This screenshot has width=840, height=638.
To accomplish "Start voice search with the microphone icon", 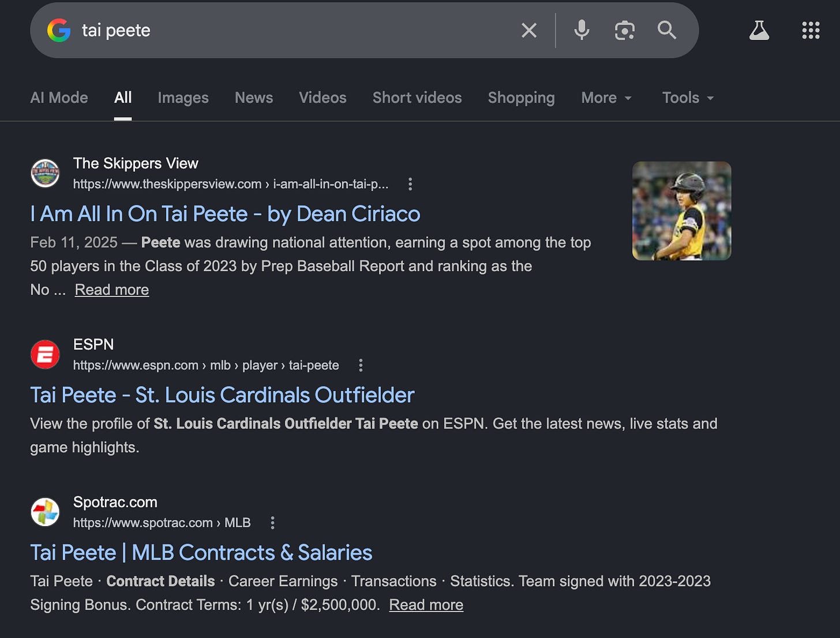I will click(x=582, y=30).
